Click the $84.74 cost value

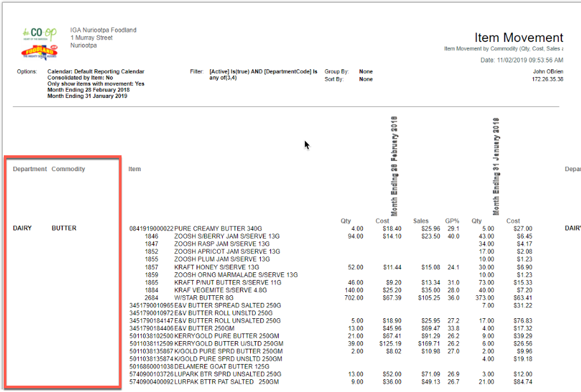point(523,382)
